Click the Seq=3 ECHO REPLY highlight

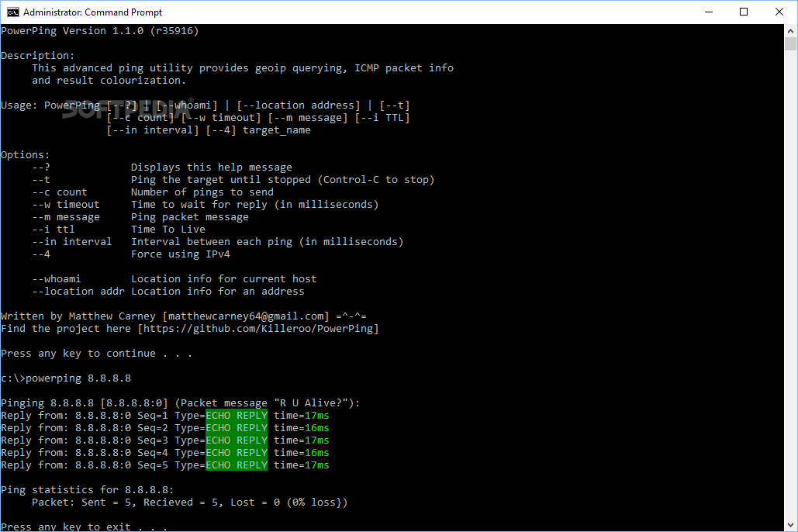coord(237,440)
